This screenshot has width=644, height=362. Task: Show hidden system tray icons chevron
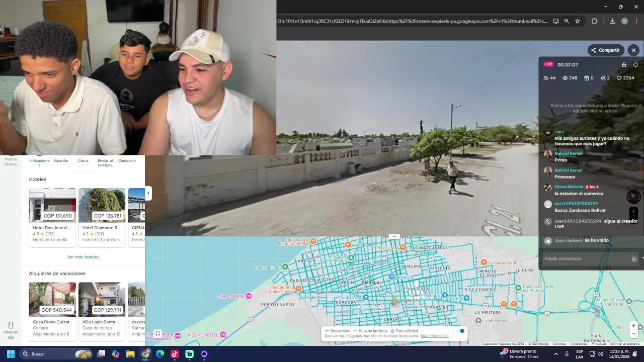click(556, 354)
